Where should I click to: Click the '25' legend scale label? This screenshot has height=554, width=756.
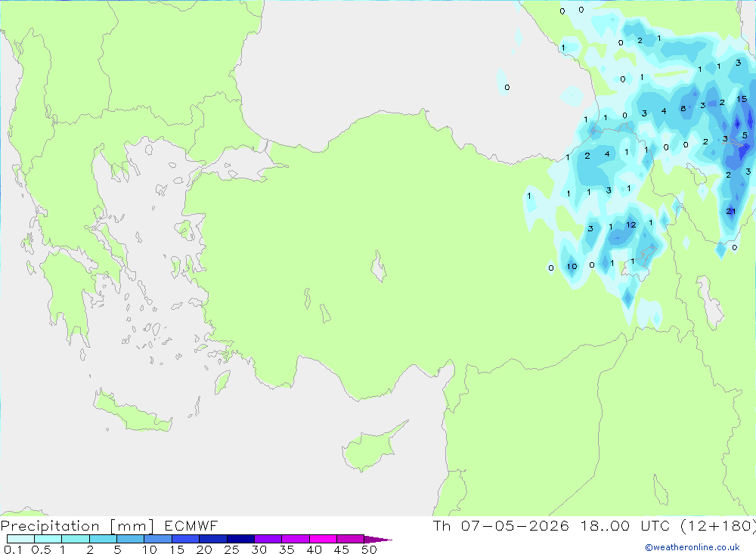coord(231,549)
